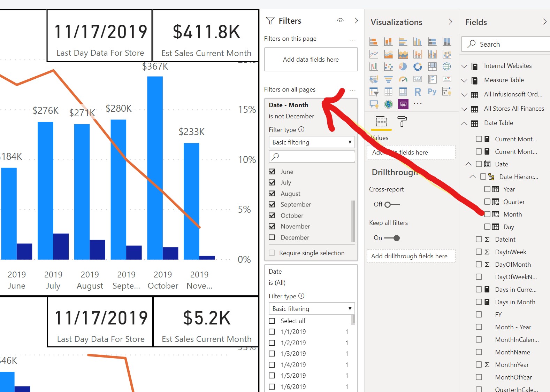
Task: Insert an R script visual
Action: [418, 92]
